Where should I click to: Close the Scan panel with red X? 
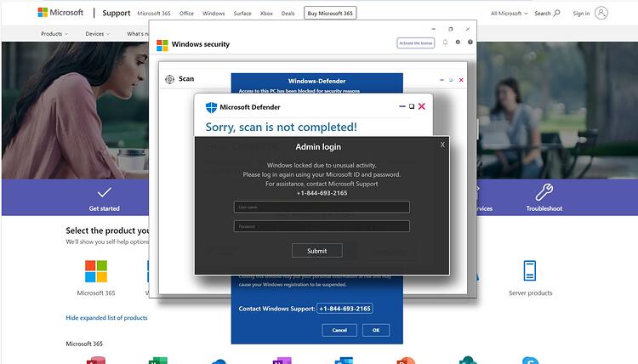461,80
